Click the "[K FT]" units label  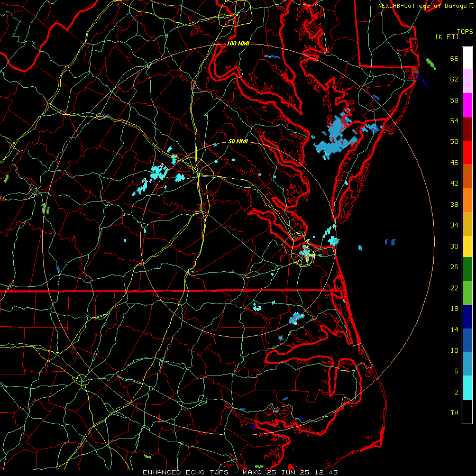[x=447, y=36]
